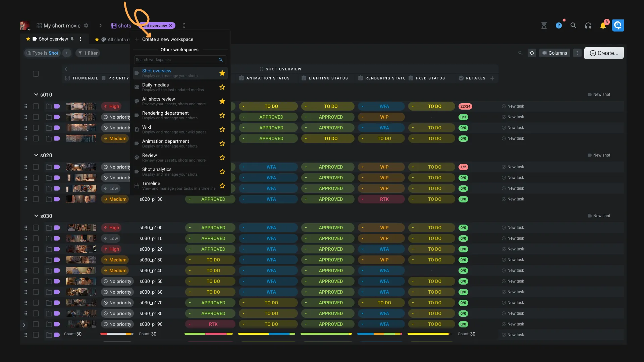The image size is (644, 362).
Task: Collapse the s030 sequence group
Action: [36, 216]
